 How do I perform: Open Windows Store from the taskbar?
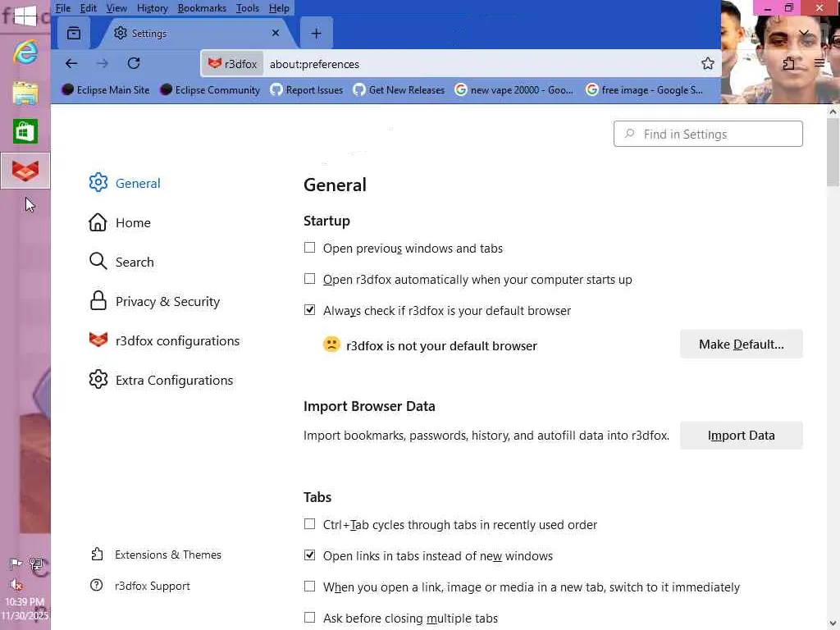25,131
